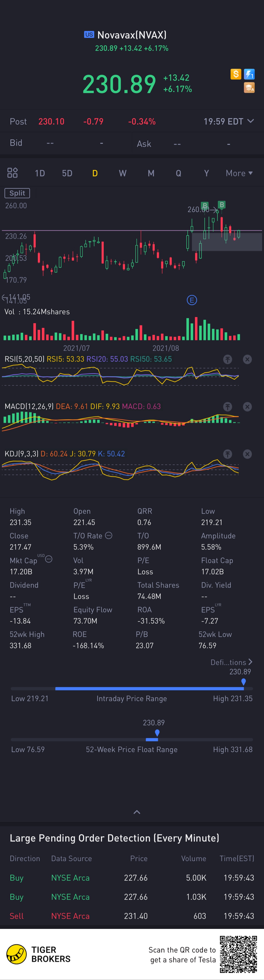Close the RSI indicator panel

pos(247,359)
